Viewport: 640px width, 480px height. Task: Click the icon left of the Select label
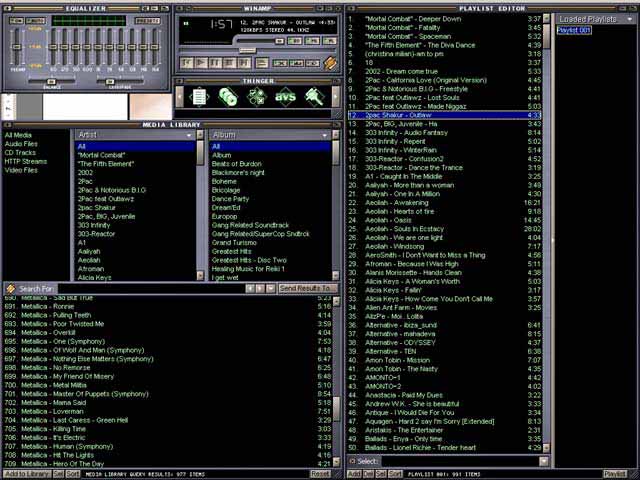(x=353, y=461)
